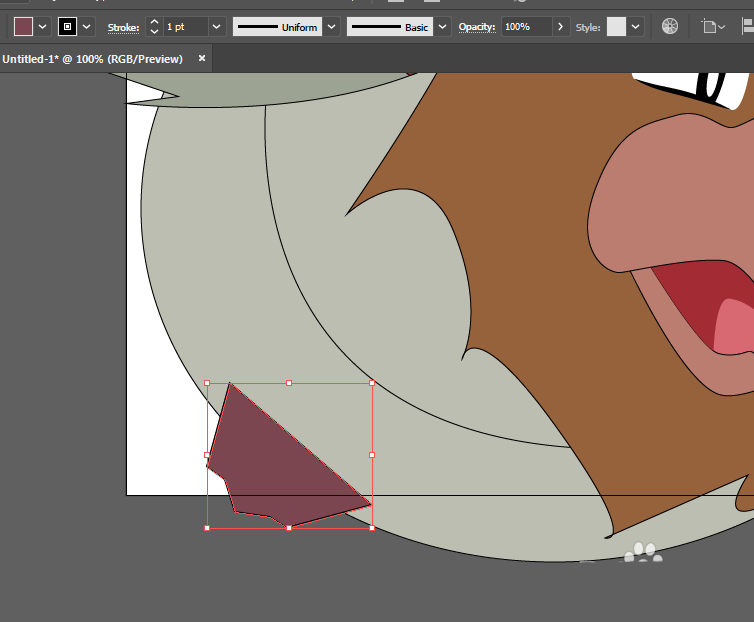
Task: Click the bottom-left bounding box handle
Action: tap(207, 528)
